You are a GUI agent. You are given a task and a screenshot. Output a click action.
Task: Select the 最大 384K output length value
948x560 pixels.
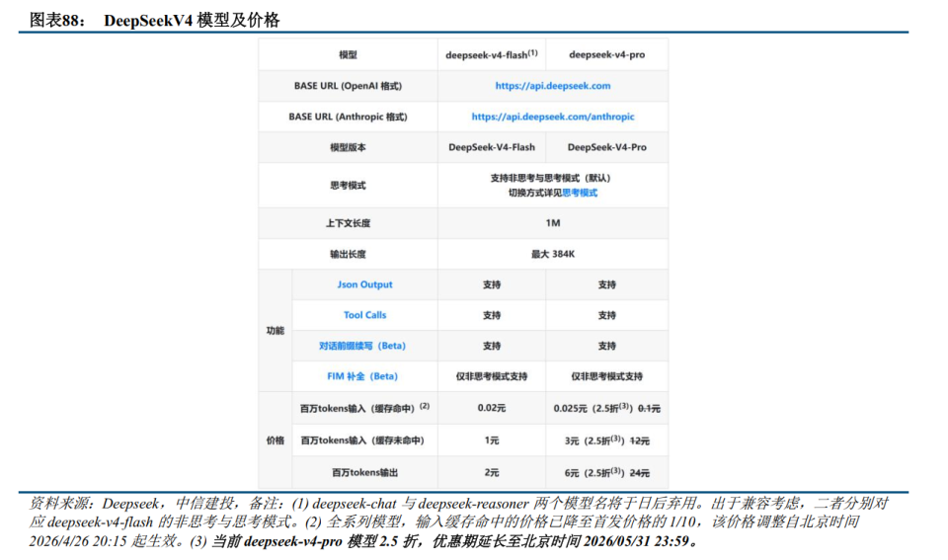coord(553,254)
